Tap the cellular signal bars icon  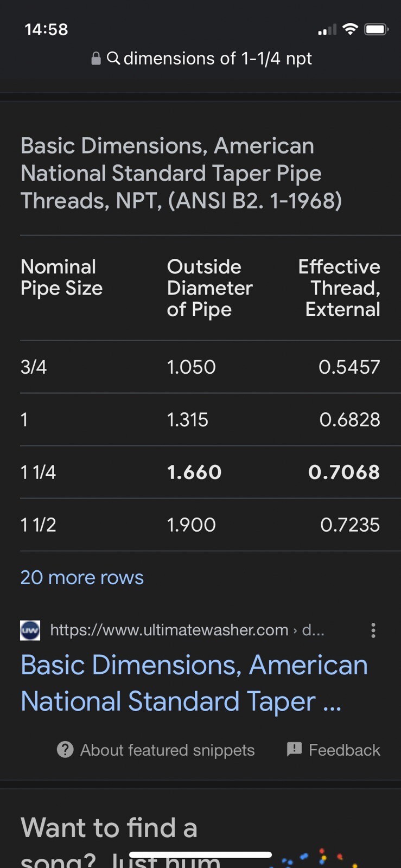pyautogui.click(x=327, y=30)
